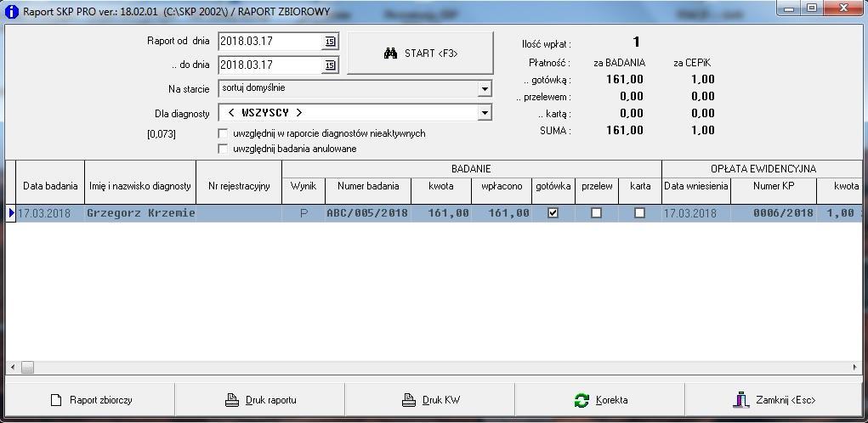The image size is (868, 423).
Task: Expand the 'Na starcie' sorting dropdown
Action: [485, 88]
